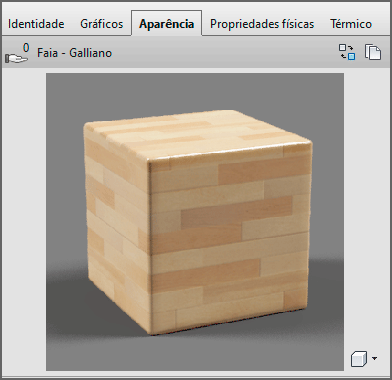Open the Propriedades físicas tab
Screen dimensions: 392x380
tap(262, 24)
